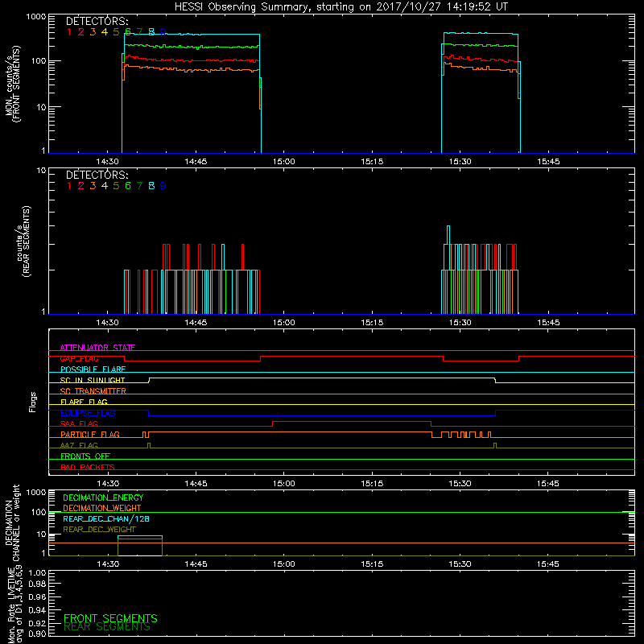This screenshot has width=644, height=644.
Task: Click the dark green REAR SEGMENTS livetime label
Action: tap(107, 627)
